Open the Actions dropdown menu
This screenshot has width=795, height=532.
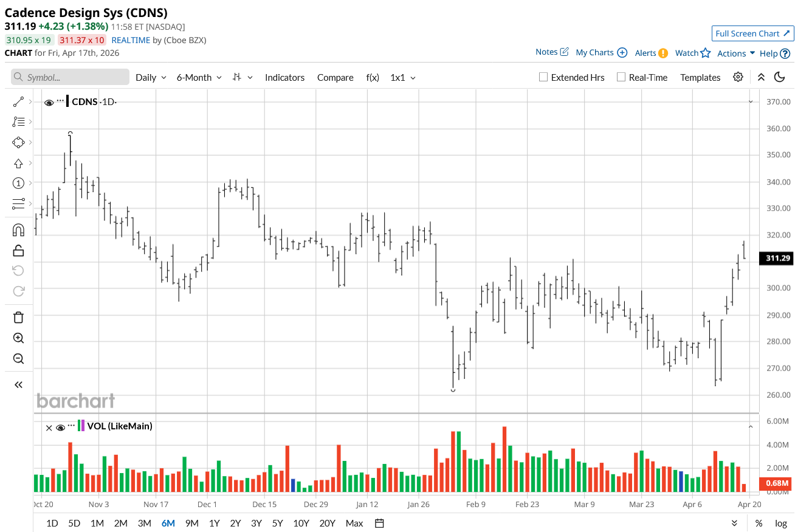click(x=735, y=53)
